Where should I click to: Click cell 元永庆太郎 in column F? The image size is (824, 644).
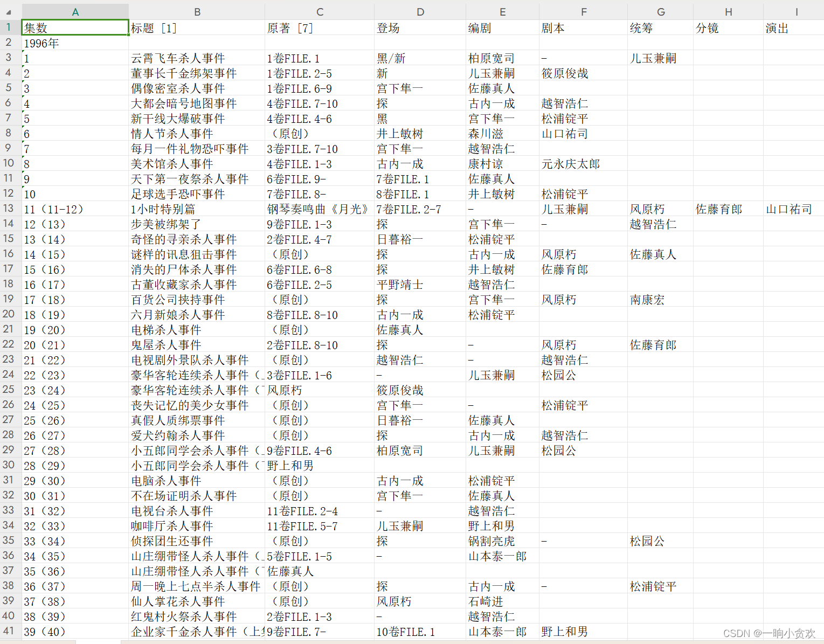click(x=584, y=164)
